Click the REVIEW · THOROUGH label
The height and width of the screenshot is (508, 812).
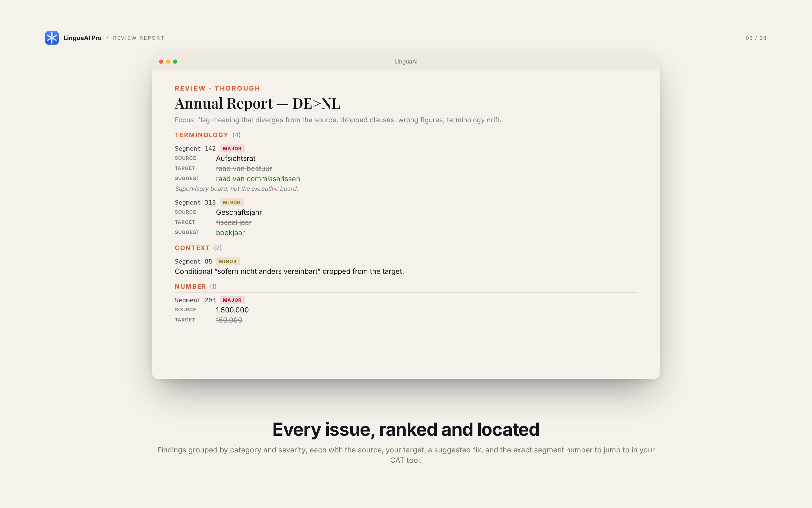(217, 88)
